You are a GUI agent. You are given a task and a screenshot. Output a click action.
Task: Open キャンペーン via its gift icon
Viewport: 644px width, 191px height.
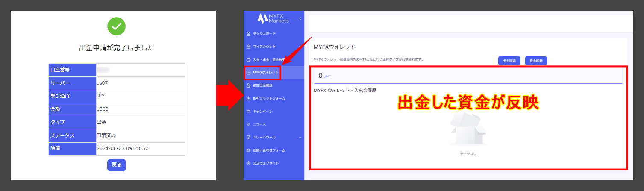[249, 112]
